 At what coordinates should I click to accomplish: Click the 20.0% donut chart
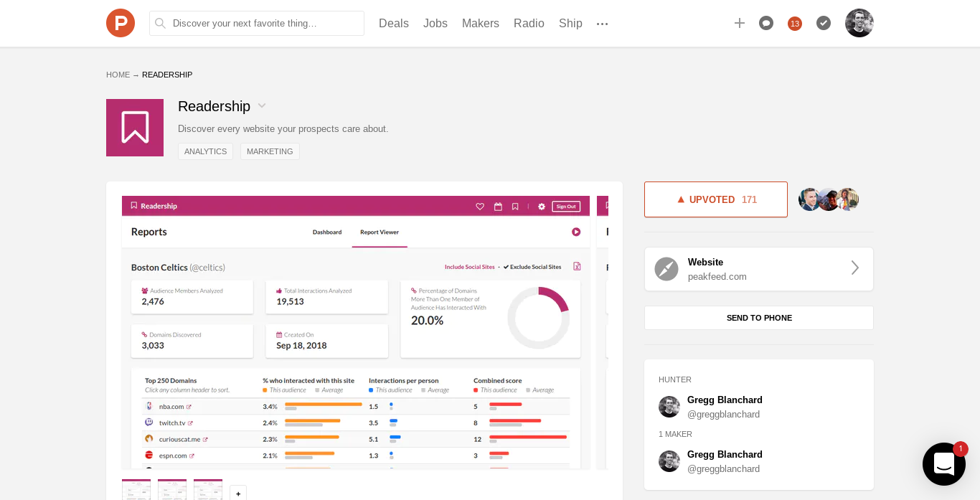[539, 318]
